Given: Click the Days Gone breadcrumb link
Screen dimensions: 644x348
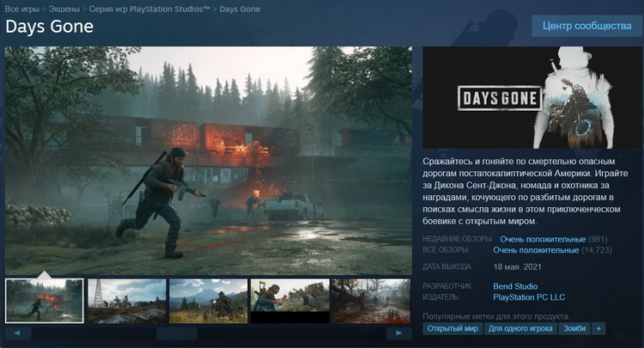Looking at the screenshot, I should [240, 9].
